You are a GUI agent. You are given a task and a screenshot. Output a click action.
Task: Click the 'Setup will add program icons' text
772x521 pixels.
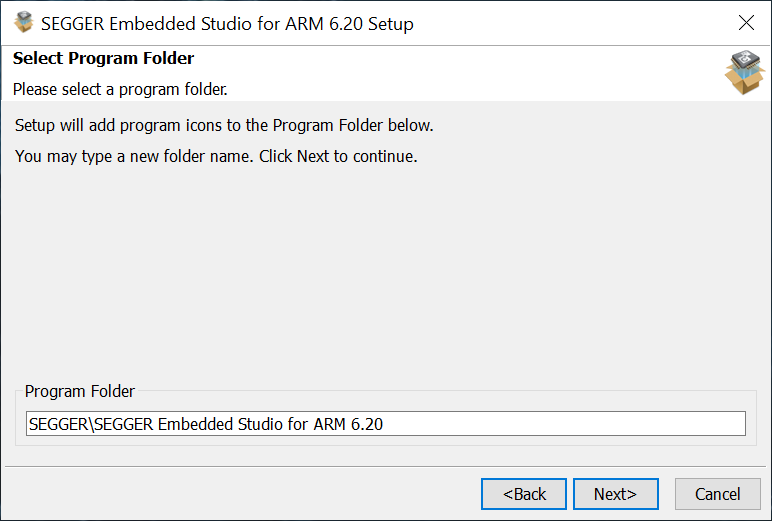tap(224, 126)
